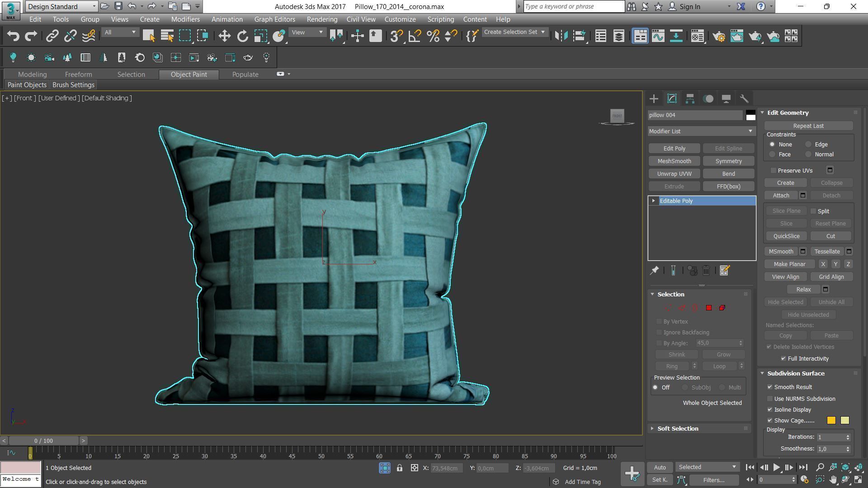This screenshot has height=488, width=868.
Task: Click the Attach button
Action: (x=781, y=196)
